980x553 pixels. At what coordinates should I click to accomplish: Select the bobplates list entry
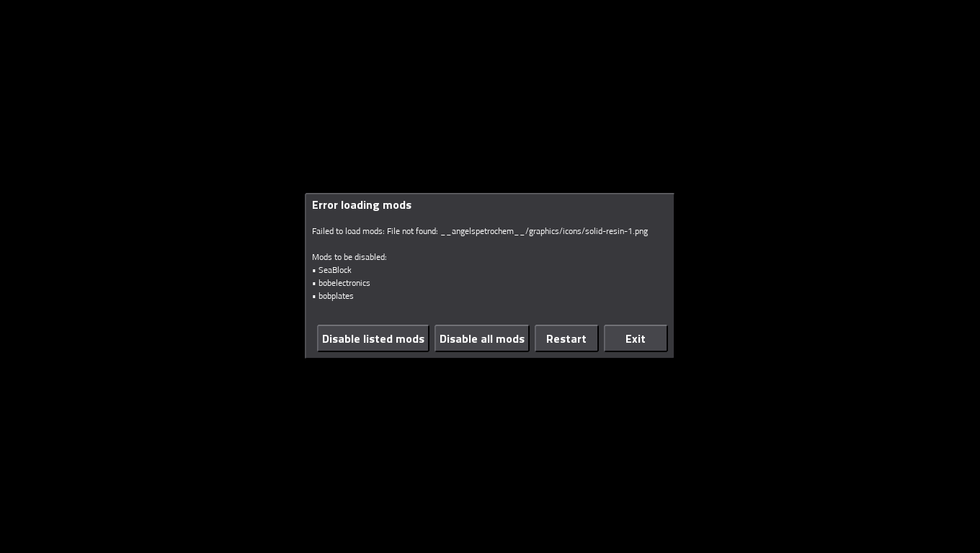[336, 296]
